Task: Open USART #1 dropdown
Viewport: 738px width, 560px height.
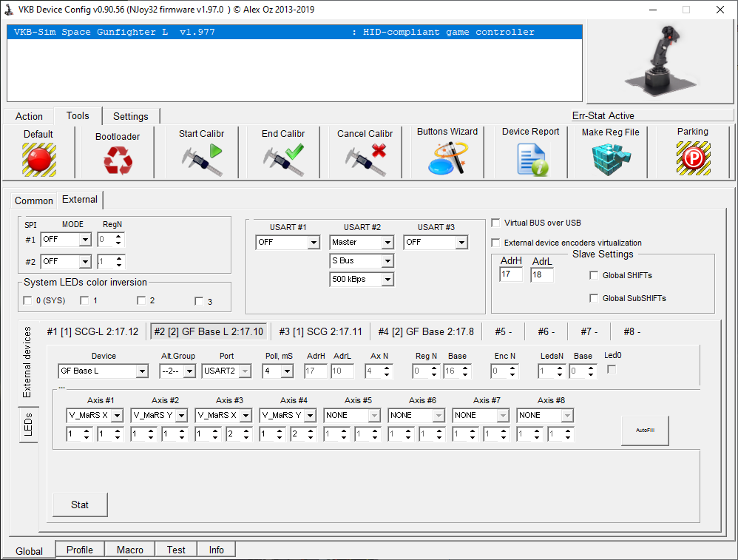Action: pos(314,243)
